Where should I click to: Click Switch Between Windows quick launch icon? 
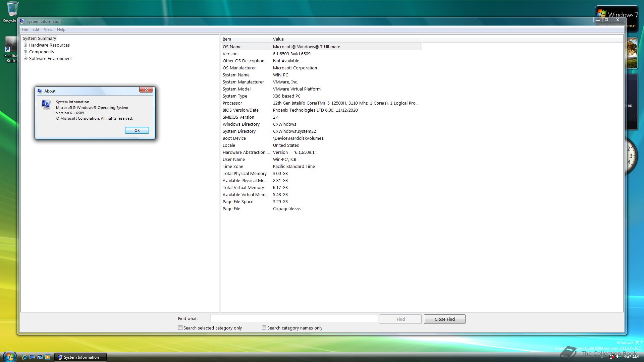(x=40, y=357)
